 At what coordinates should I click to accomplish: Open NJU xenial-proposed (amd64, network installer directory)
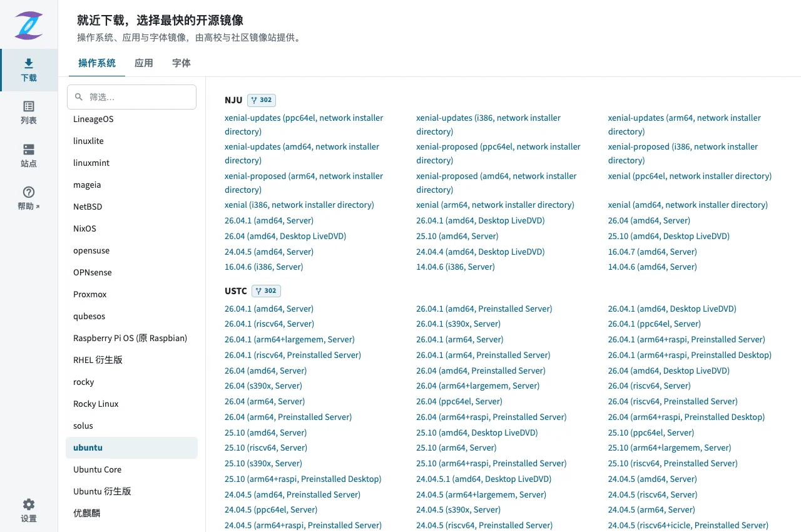[x=496, y=183]
